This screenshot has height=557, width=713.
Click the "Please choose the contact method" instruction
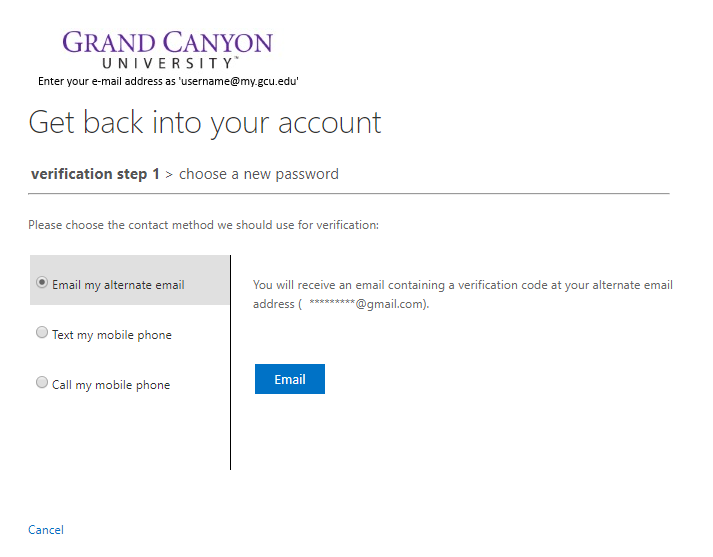click(203, 225)
